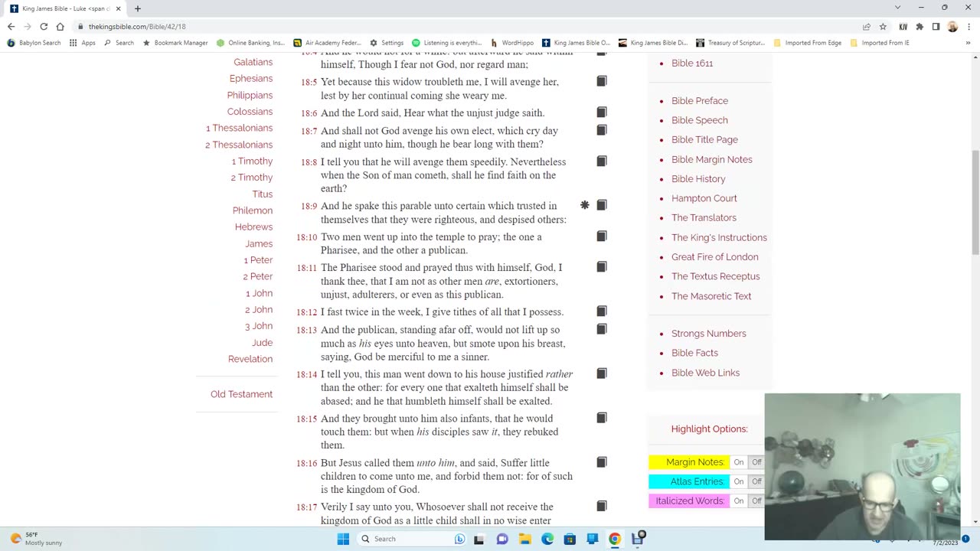Open the Babylon Search bookmark
Screen dimensions: 980x551
coord(34,43)
